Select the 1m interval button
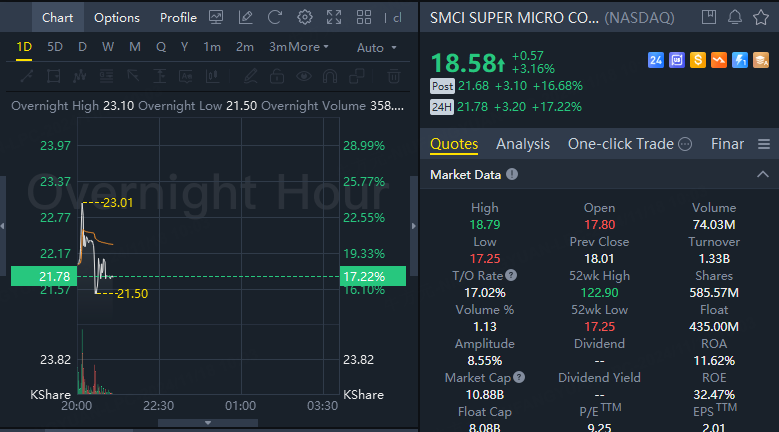This screenshot has width=779, height=432. (x=212, y=47)
